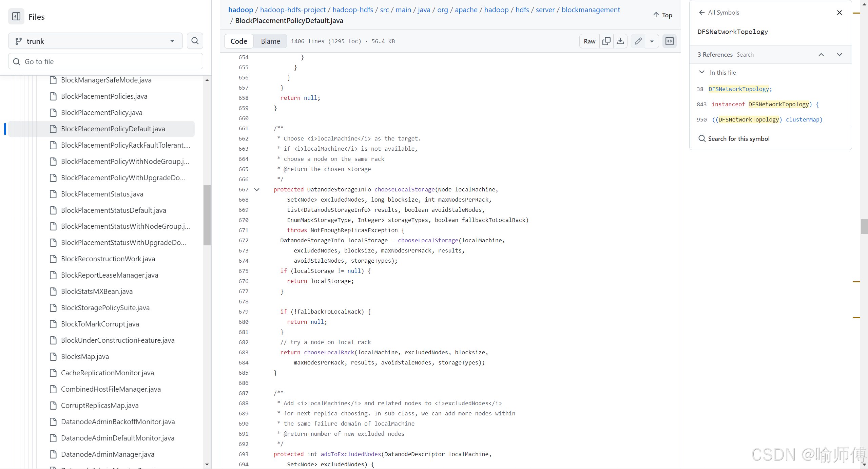Jump to previous reference arrow
868x469 pixels.
pyautogui.click(x=821, y=55)
